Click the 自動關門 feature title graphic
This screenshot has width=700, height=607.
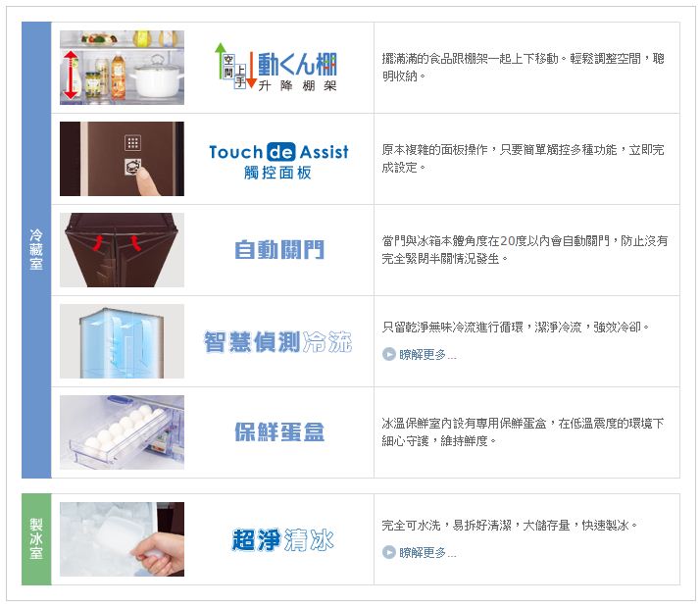point(279,250)
